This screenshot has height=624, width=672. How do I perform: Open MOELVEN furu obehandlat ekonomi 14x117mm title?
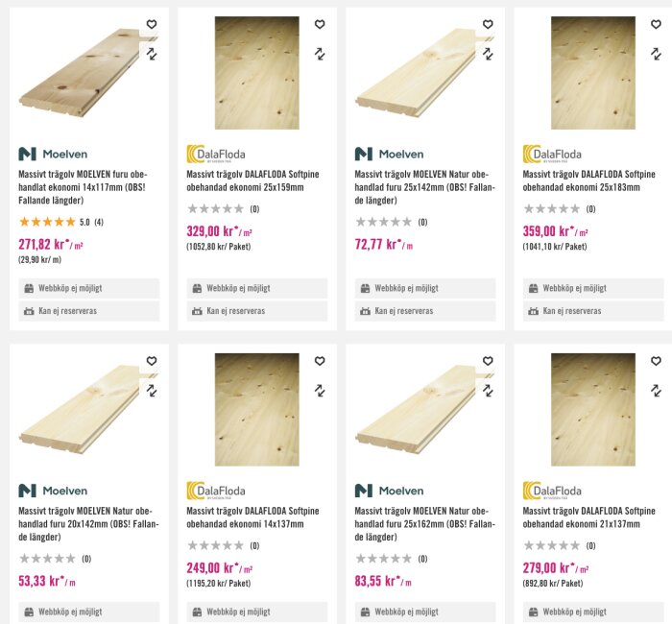(x=83, y=187)
